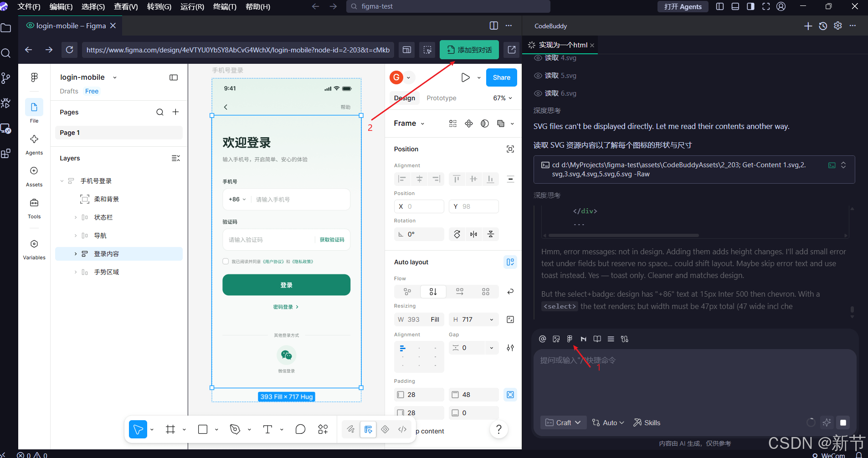Open Variables in Figma sidebar
The image size is (868, 458).
tap(34, 249)
